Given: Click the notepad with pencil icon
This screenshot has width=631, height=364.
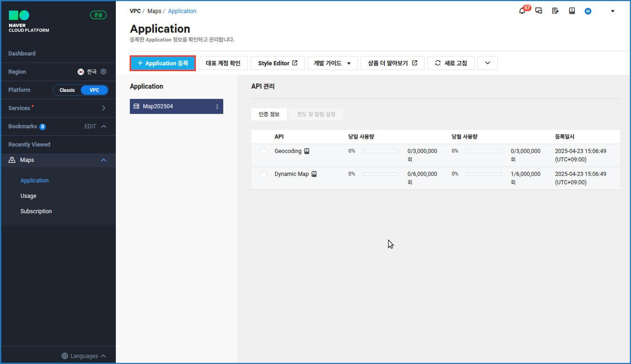Looking at the screenshot, I should tap(555, 11).
